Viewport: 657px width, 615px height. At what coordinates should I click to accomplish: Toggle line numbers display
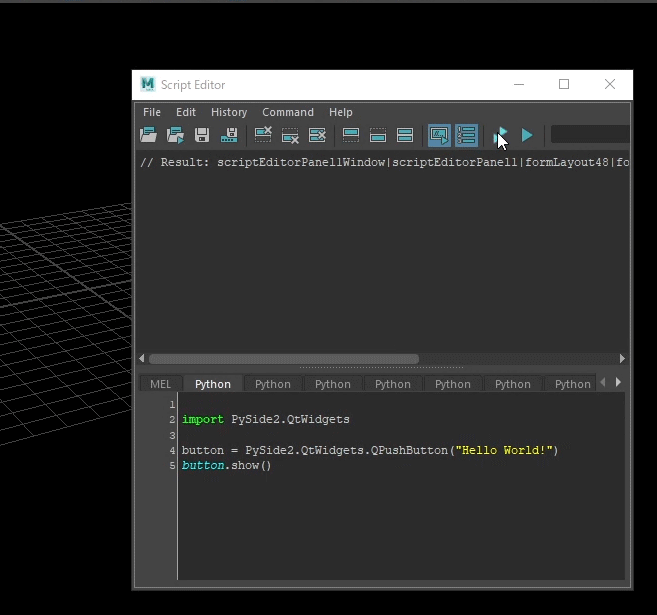(x=466, y=135)
